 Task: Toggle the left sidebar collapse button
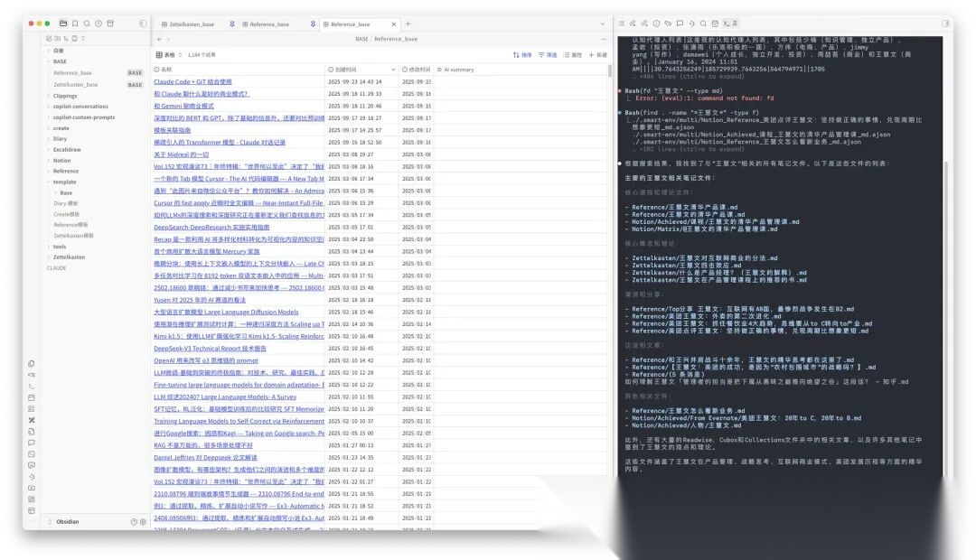pyautogui.click(x=143, y=23)
